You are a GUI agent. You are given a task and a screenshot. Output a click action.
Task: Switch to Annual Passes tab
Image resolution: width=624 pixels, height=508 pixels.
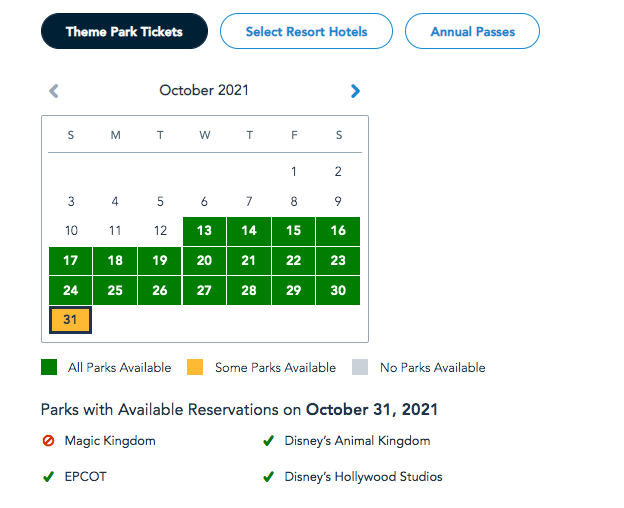tap(472, 32)
